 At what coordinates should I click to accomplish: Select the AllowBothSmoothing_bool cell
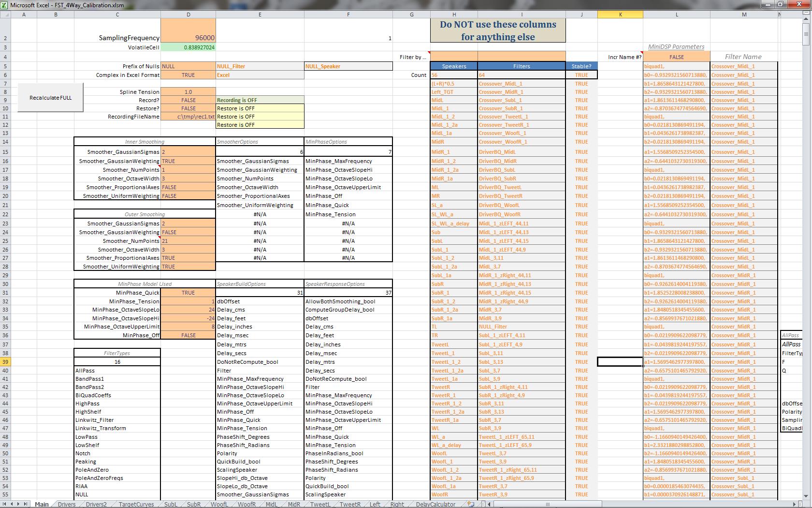tap(348, 301)
